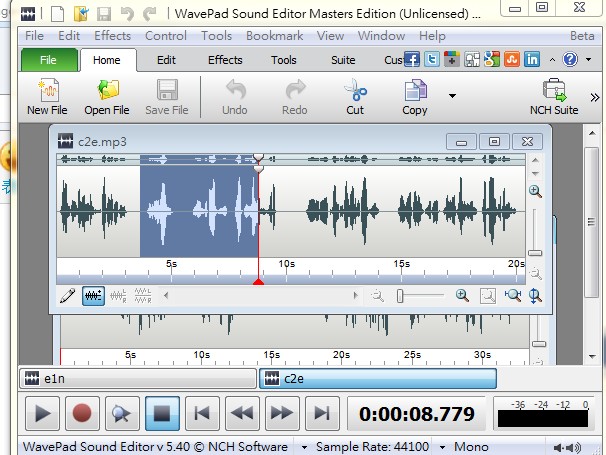
Task: Zoom out horizontally with magnifier minus
Action: click(x=377, y=296)
